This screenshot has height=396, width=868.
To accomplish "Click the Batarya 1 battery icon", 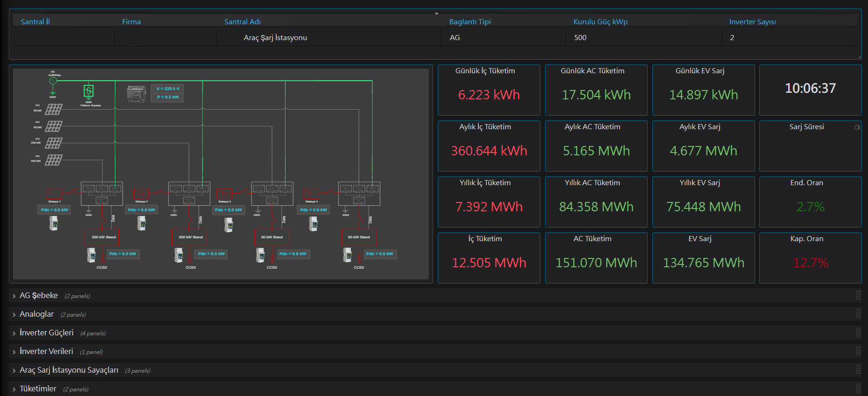I will (x=54, y=194).
